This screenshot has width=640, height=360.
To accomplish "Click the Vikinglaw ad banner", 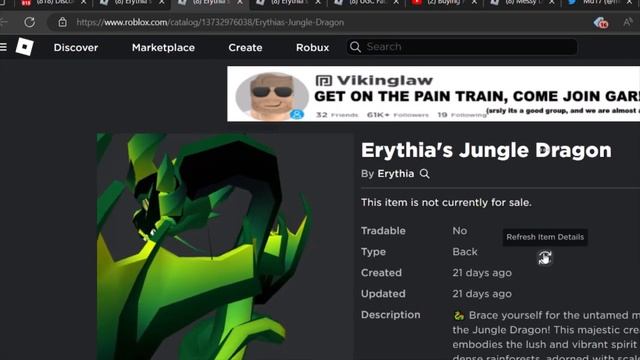I will click(433, 94).
